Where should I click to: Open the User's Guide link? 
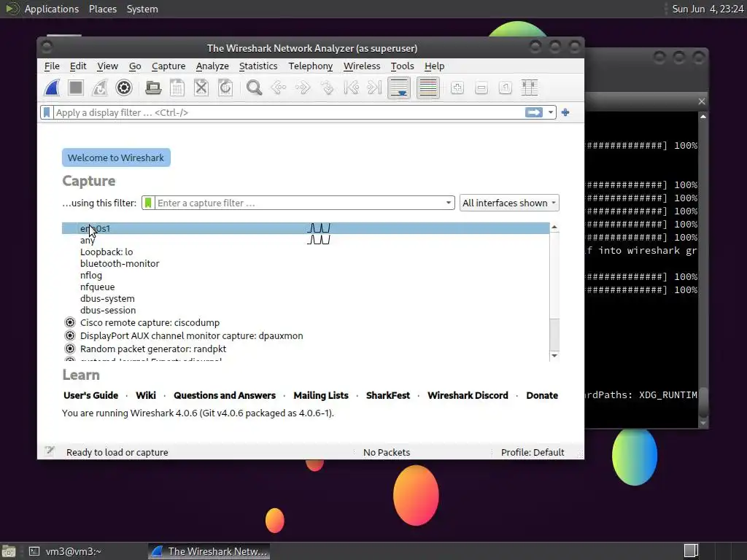90,395
